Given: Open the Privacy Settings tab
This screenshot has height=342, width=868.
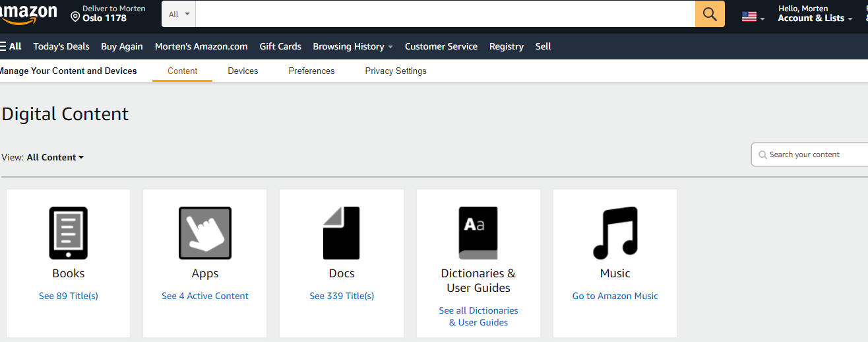Looking at the screenshot, I should 396,71.
